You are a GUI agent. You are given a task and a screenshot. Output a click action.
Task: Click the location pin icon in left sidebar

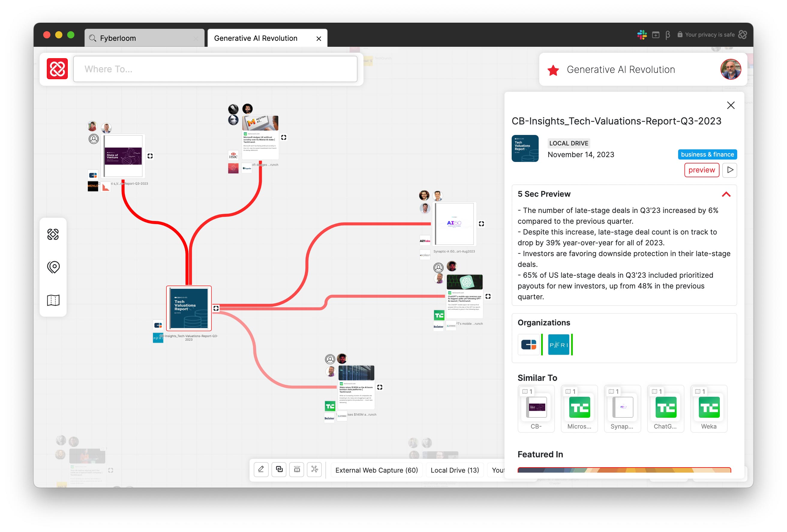(53, 267)
